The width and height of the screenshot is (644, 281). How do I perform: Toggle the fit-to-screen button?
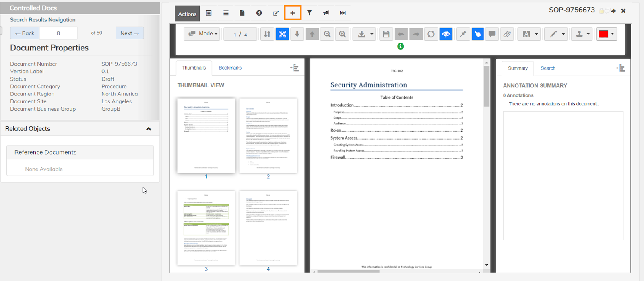[282, 34]
